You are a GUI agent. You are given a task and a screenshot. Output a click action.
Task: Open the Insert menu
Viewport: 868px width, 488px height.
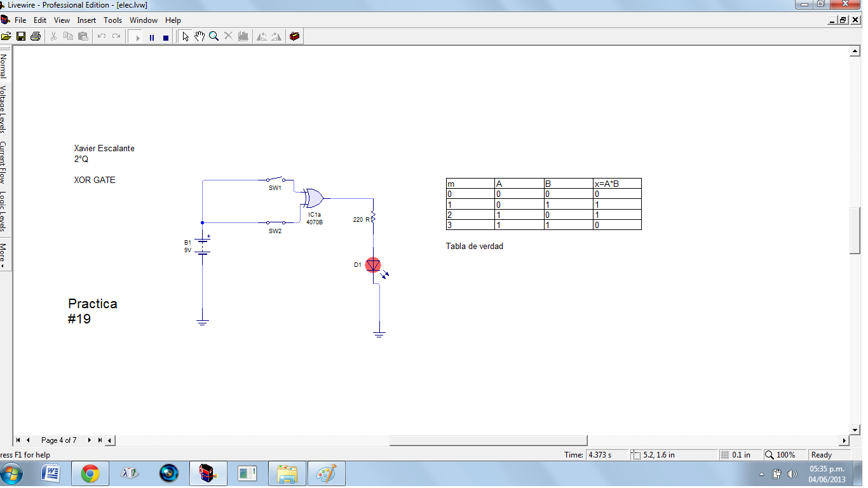coord(86,20)
